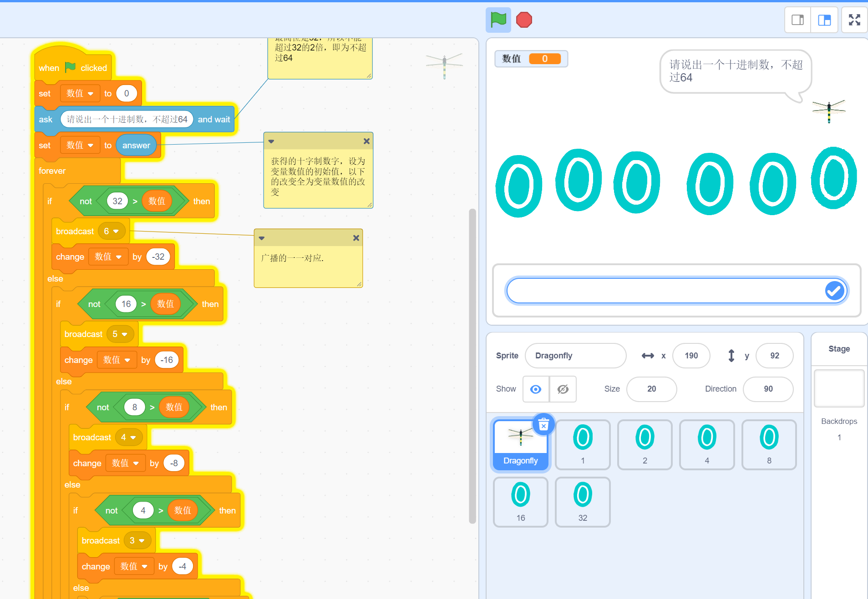Click the -32 value in change block
This screenshot has height=599, width=868.
click(158, 257)
